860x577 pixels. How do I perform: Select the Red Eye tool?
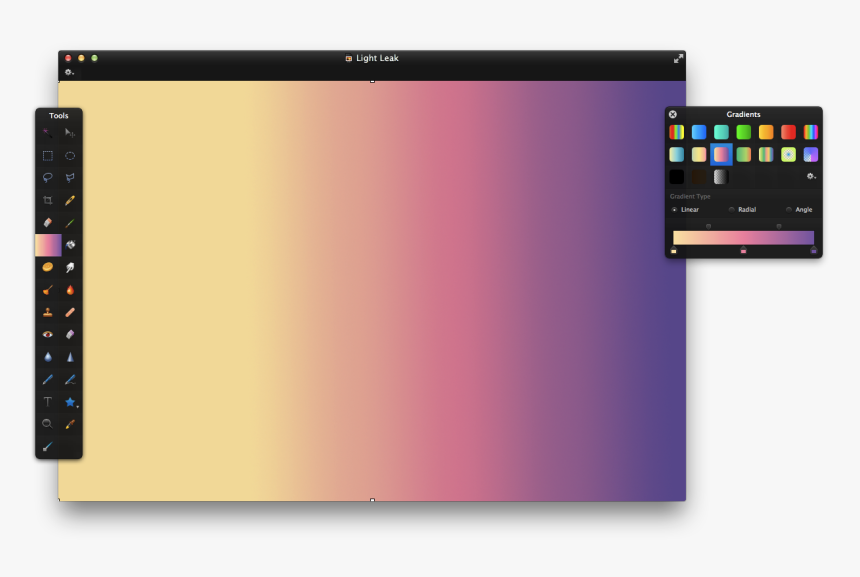48,334
